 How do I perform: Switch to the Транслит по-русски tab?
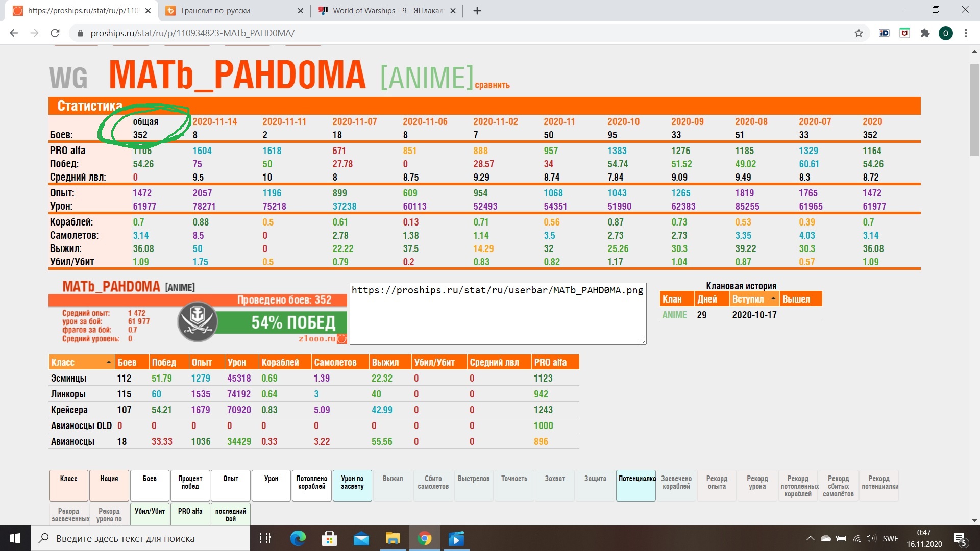click(x=215, y=11)
